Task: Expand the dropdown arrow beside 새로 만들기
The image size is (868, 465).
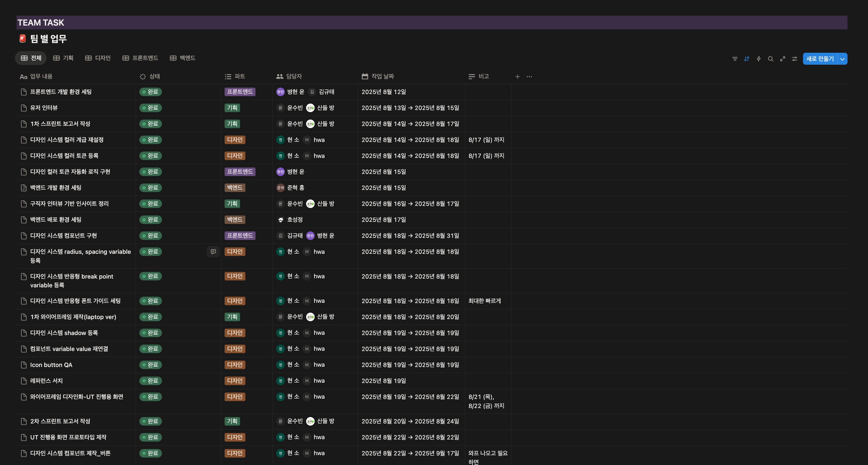Action: [842, 59]
